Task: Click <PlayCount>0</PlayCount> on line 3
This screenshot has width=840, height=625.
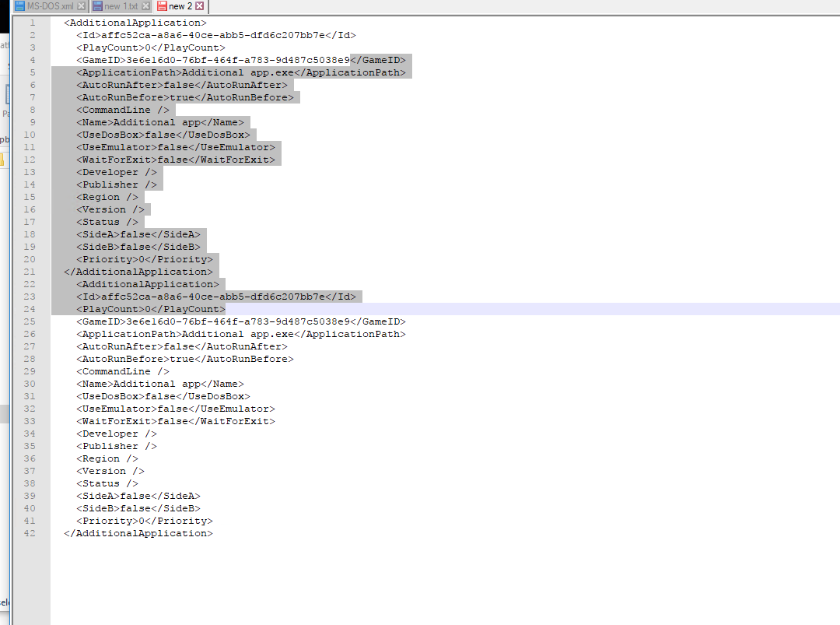Action: (151, 47)
